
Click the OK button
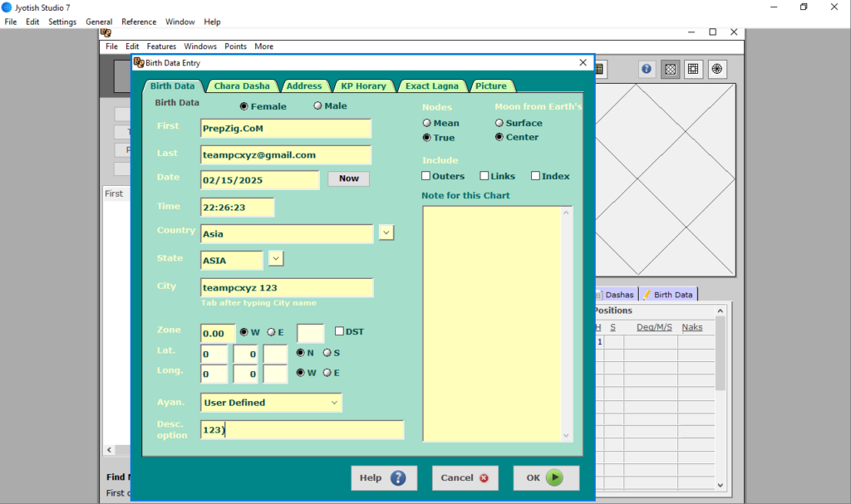point(546,478)
